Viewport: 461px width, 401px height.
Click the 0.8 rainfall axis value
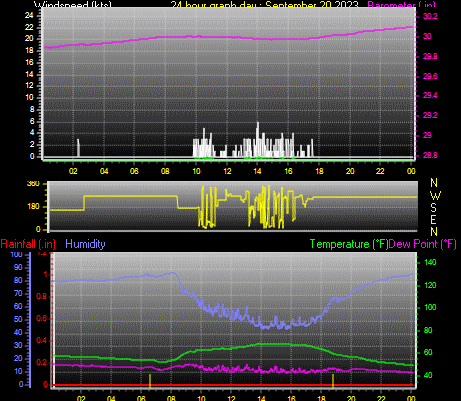pyautogui.click(x=41, y=297)
